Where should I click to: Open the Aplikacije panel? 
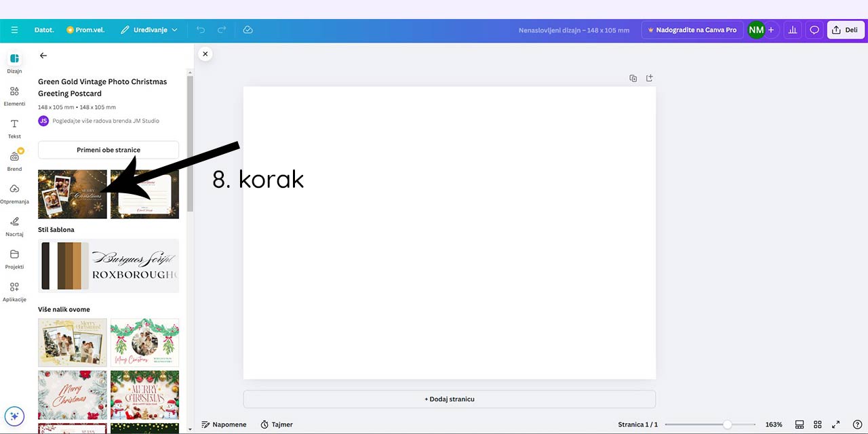pyautogui.click(x=14, y=290)
